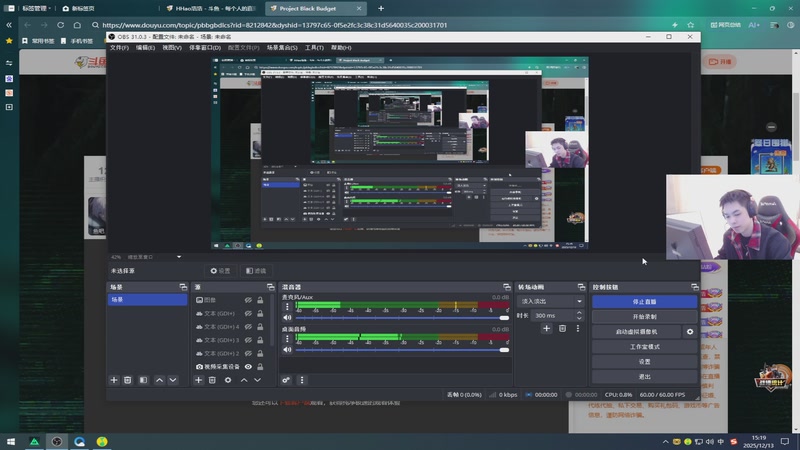Open OBS 视图(V) menu
This screenshot has height=450, width=800.
[x=172, y=47]
